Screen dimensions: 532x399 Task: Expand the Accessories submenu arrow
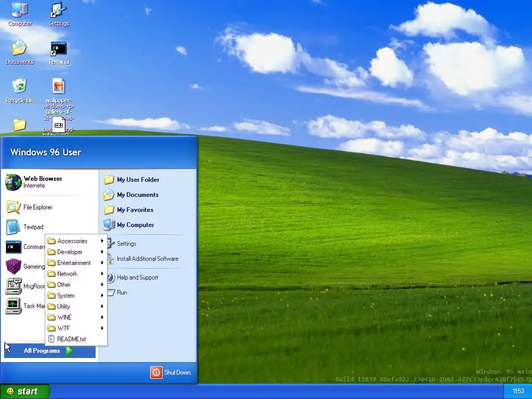(x=102, y=241)
